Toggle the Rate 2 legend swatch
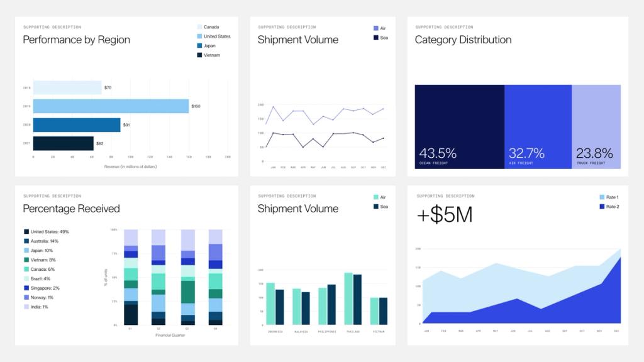This screenshot has height=362, width=644. pyautogui.click(x=602, y=206)
